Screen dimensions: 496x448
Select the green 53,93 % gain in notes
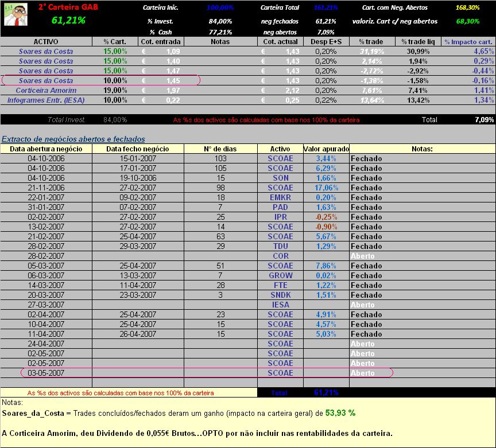(x=340, y=412)
